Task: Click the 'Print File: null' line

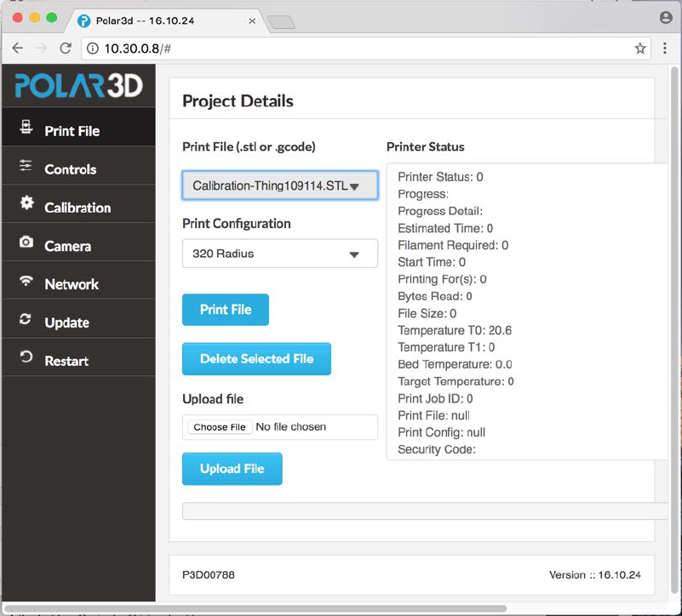Action: click(433, 415)
